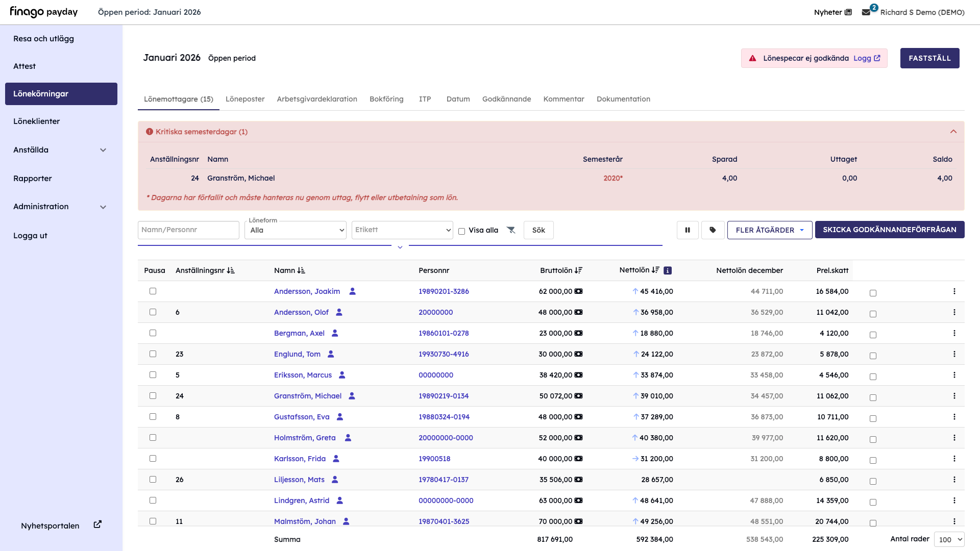Click the Namn/Personnr search field
980x551 pixels.
tap(188, 230)
